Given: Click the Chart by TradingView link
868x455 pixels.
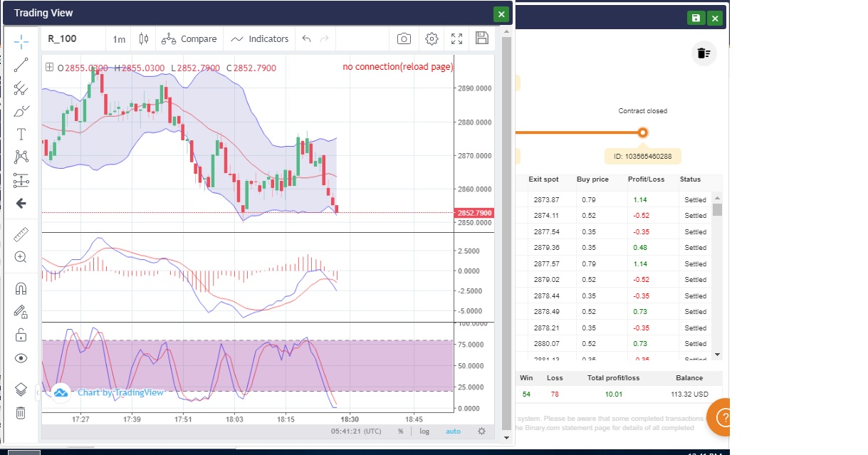Looking at the screenshot, I should (x=120, y=392).
